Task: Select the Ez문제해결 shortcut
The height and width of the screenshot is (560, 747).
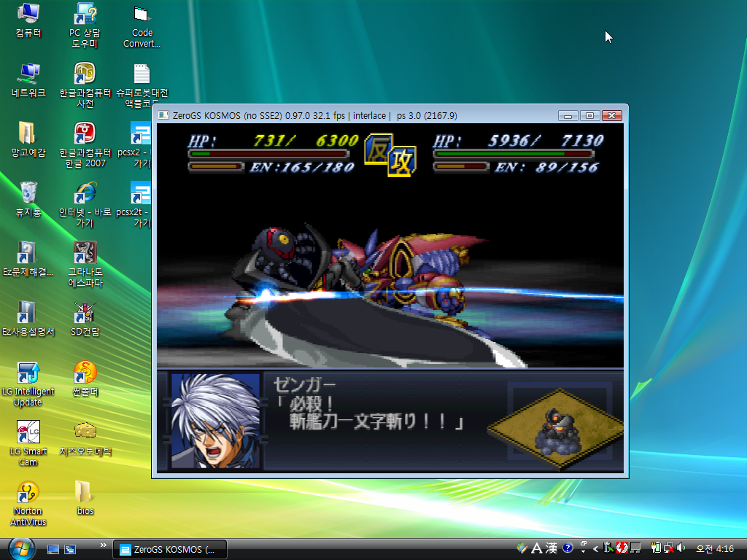Action: point(28,260)
